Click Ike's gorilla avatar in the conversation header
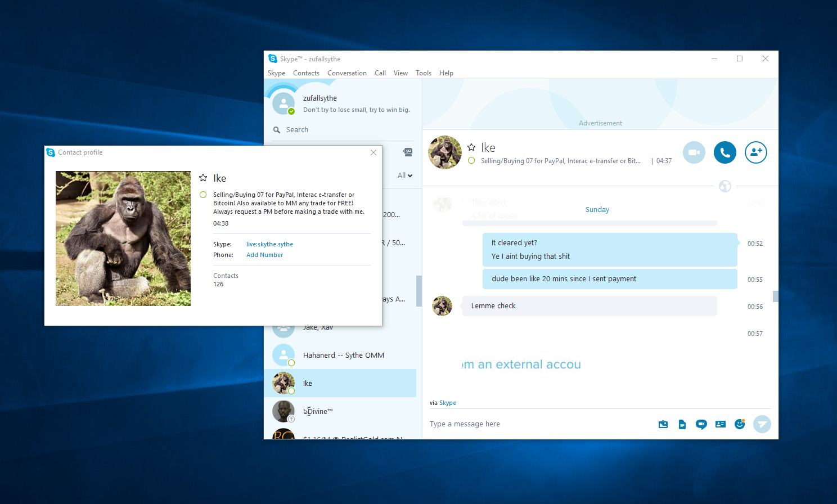The width and height of the screenshot is (837, 504). pyautogui.click(x=445, y=152)
